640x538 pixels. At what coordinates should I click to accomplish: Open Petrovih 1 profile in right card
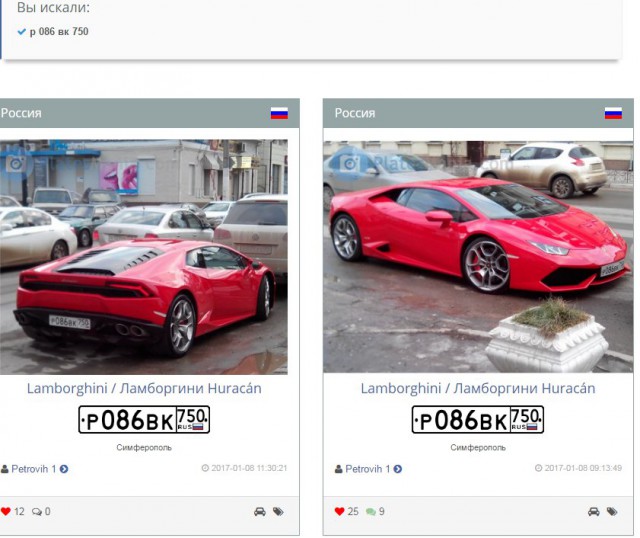367,469
